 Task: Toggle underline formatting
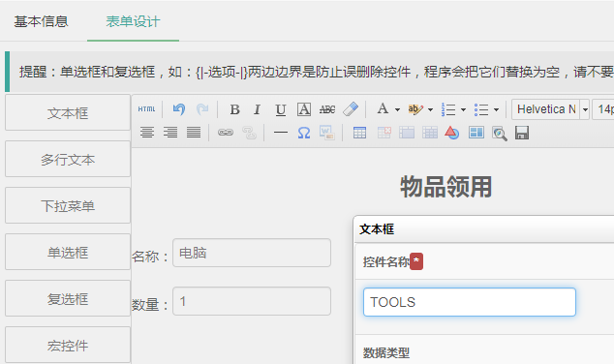(281, 109)
